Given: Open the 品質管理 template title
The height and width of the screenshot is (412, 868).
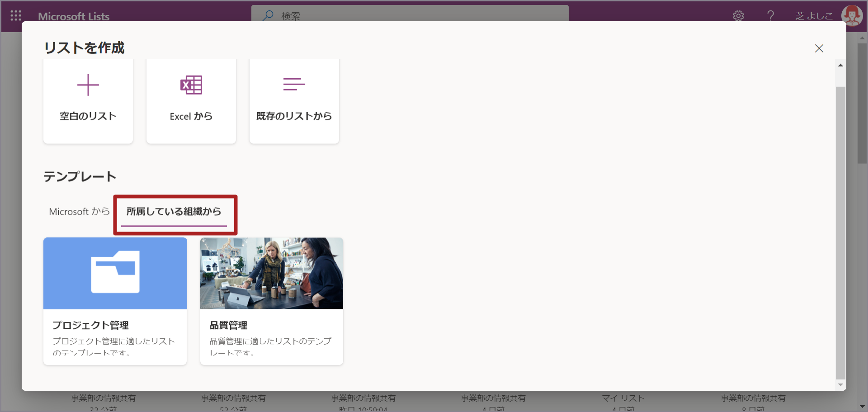Looking at the screenshot, I should click(228, 325).
